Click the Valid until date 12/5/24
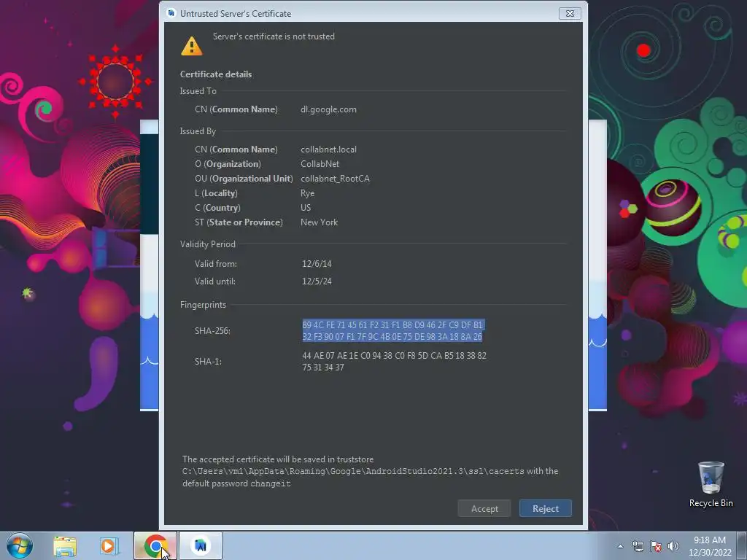Image resolution: width=747 pixels, height=560 pixels. (317, 281)
